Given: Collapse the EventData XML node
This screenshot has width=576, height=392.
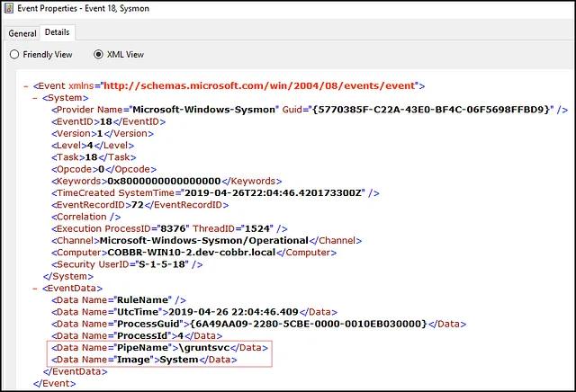Looking at the screenshot, I should tap(35, 288).
